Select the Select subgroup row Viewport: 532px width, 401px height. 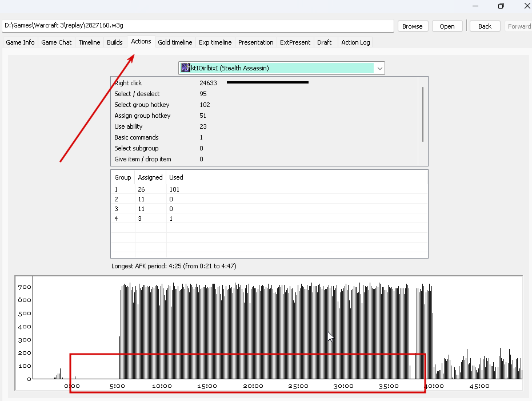pos(265,148)
